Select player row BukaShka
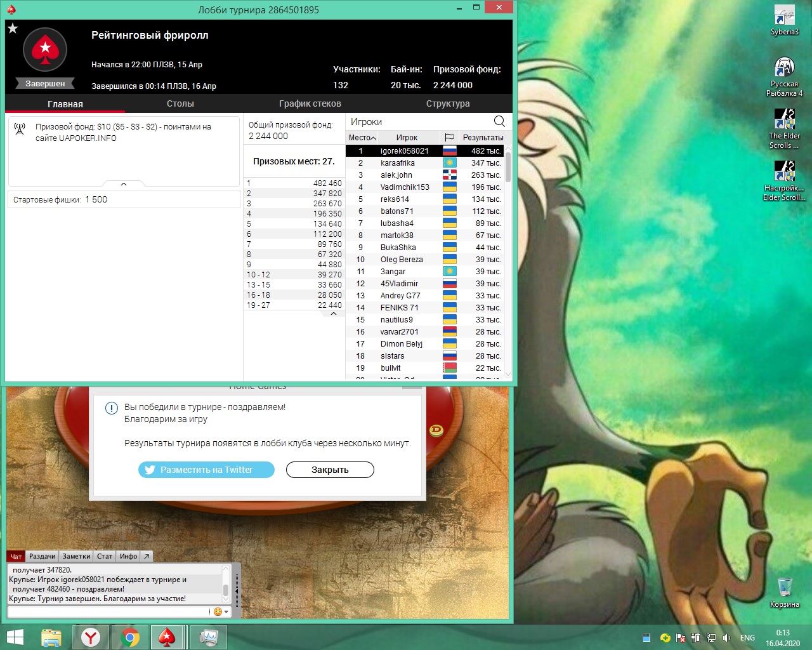This screenshot has width=812, height=650. point(424,248)
